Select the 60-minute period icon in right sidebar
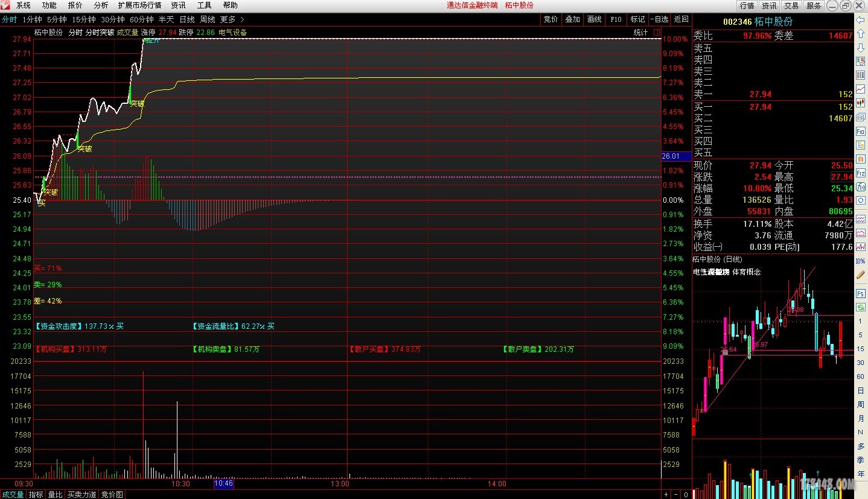 click(860, 377)
